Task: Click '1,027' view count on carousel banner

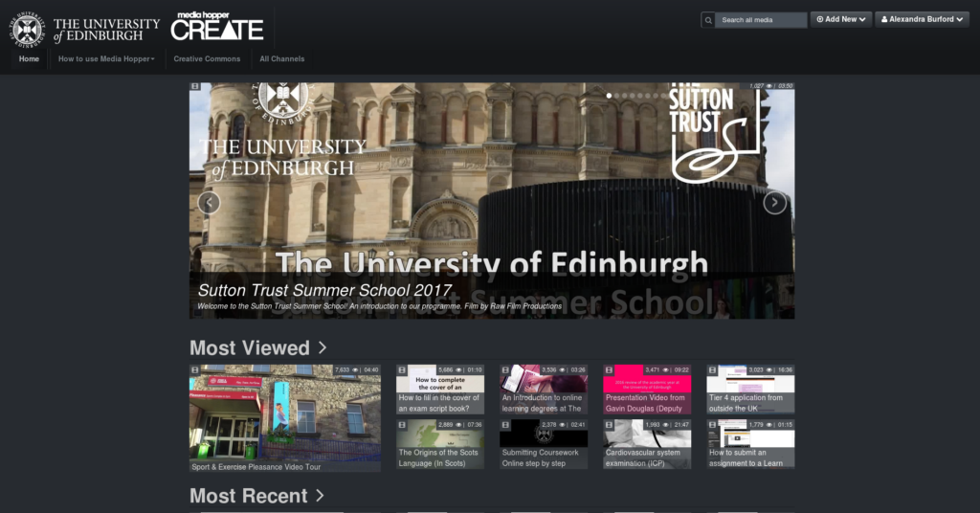Action: tap(756, 86)
